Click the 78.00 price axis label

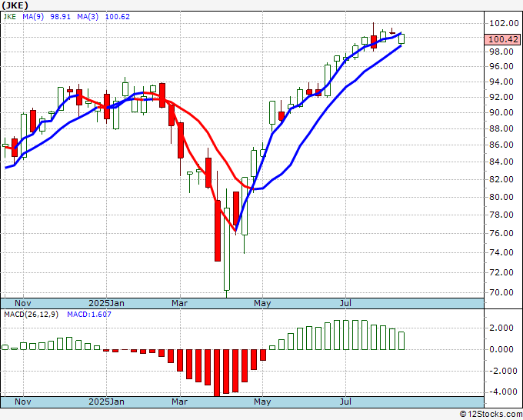coord(501,215)
